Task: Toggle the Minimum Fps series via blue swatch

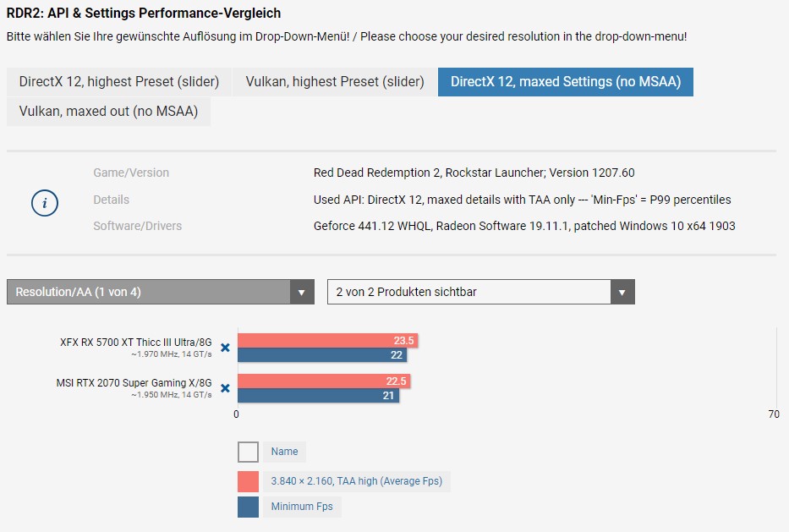Action: (248, 507)
